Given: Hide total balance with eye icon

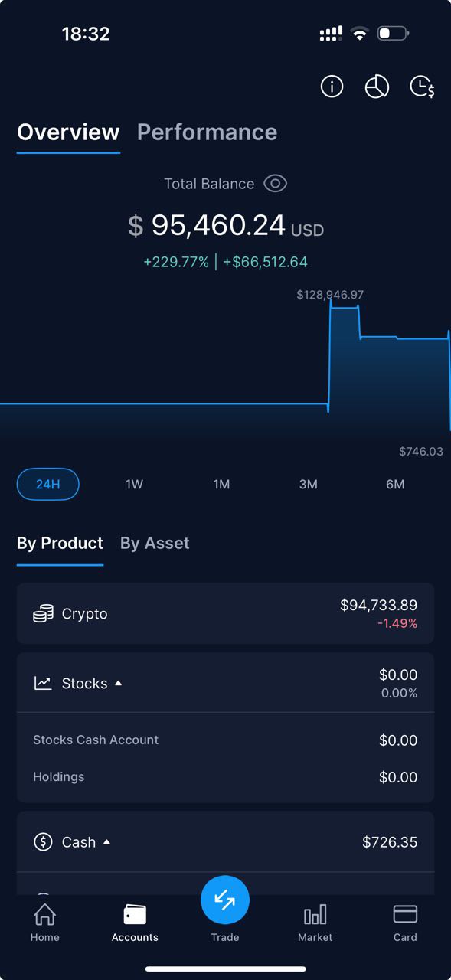Looking at the screenshot, I should 276,184.
